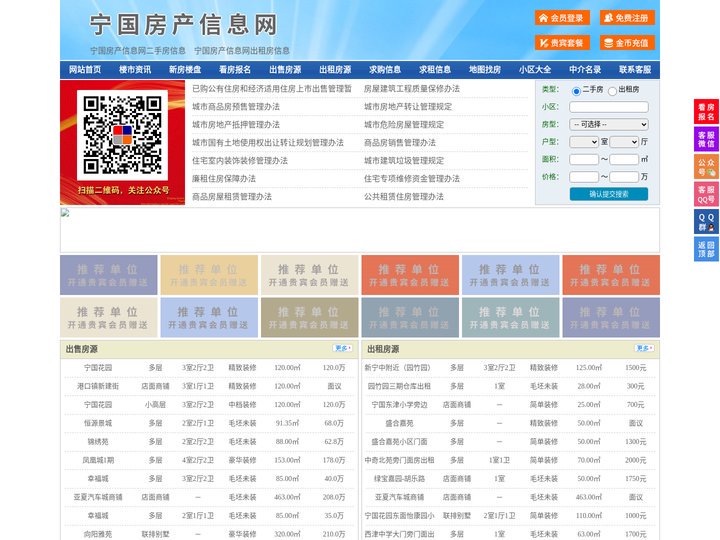Click the minimum 价格 price field
The width and height of the screenshot is (720, 540).
click(584, 177)
